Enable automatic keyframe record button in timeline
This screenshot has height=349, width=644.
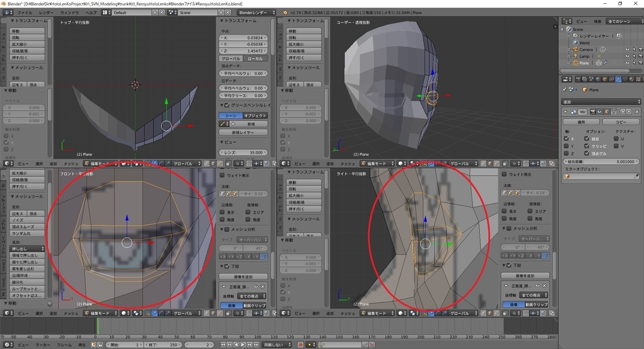pyautogui.click(x=300, y=345)
